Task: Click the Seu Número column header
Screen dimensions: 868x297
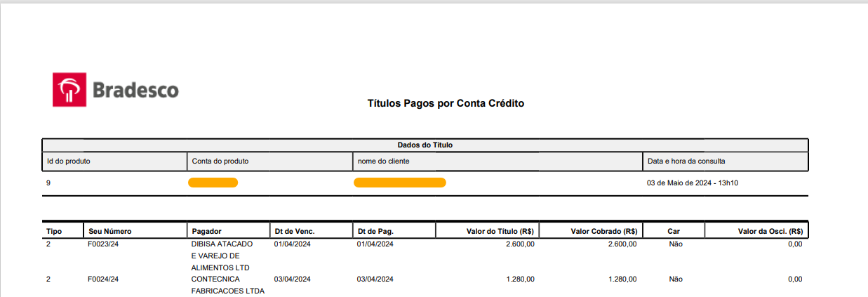Action: [109, 231]
